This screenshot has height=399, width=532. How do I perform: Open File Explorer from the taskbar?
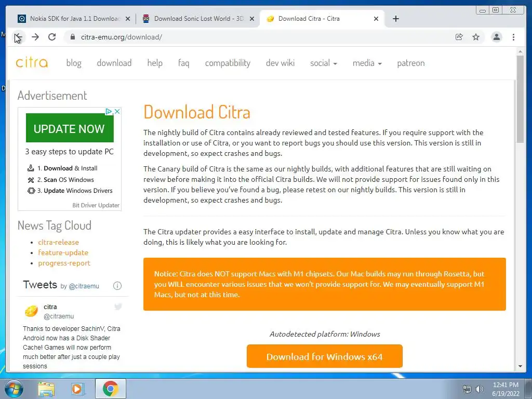(46, 389)
